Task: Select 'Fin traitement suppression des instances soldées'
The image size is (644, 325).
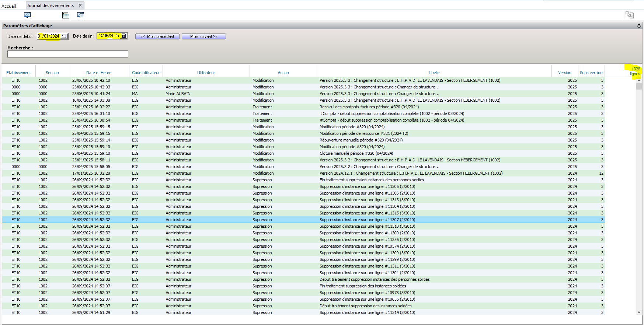Action: point(303,286)
